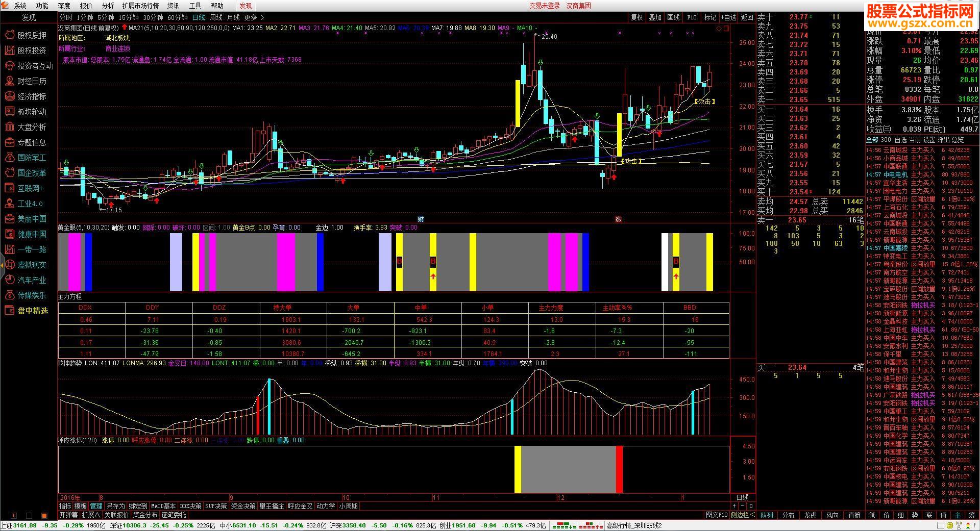Select the 日线 daily period tab

click(x=199, y=17)
